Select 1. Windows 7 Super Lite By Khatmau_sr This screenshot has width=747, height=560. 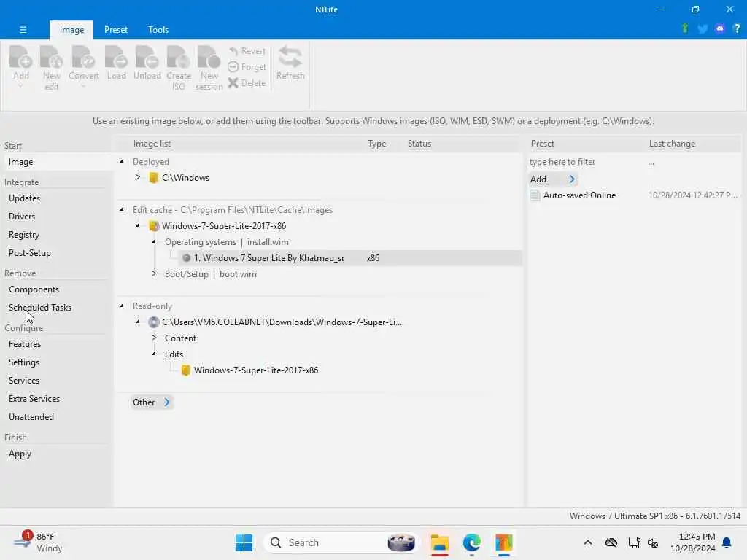[x=268, y=258]
